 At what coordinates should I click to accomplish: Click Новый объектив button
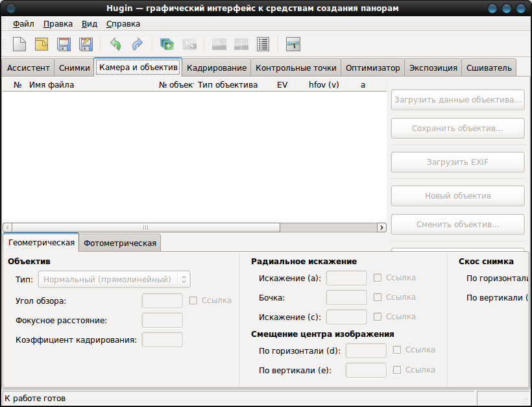tap(457, 196)
